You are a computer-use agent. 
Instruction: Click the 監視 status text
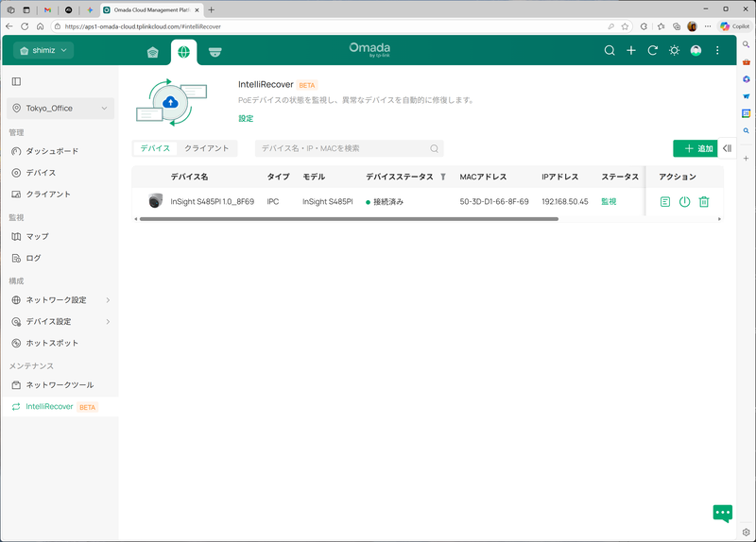click(609, 202)
